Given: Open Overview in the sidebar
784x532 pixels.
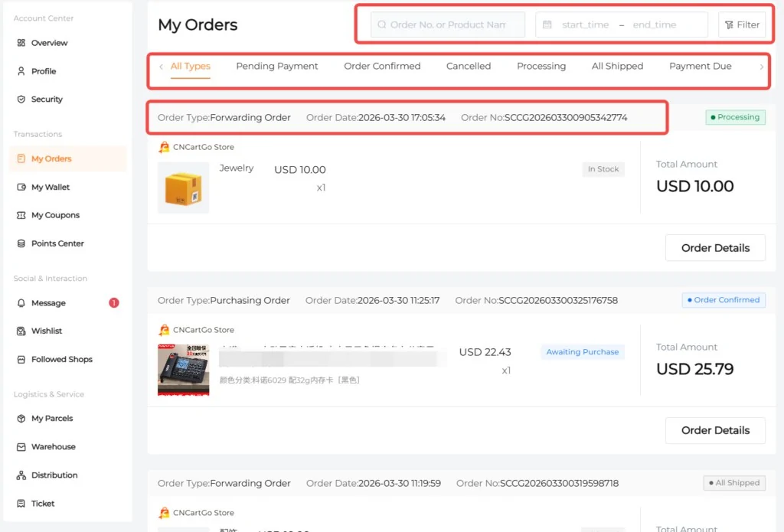Looking at the screenshot, I should (49, 43).
